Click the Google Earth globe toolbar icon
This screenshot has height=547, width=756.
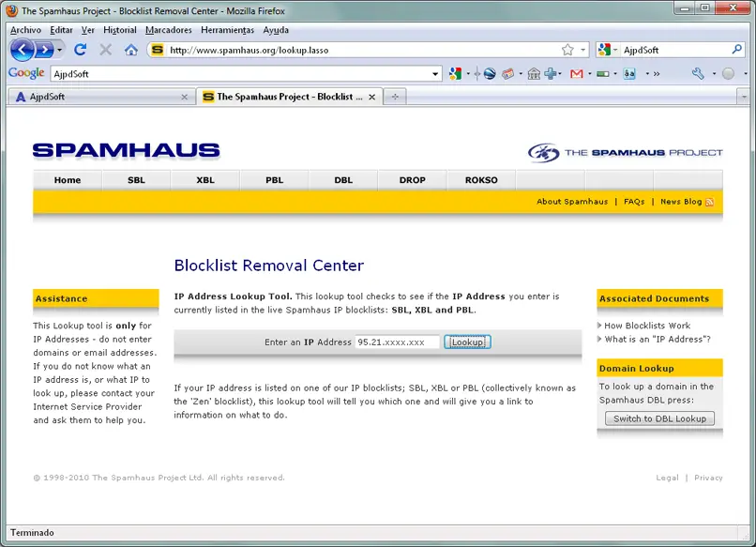click(x=490, y=74)
